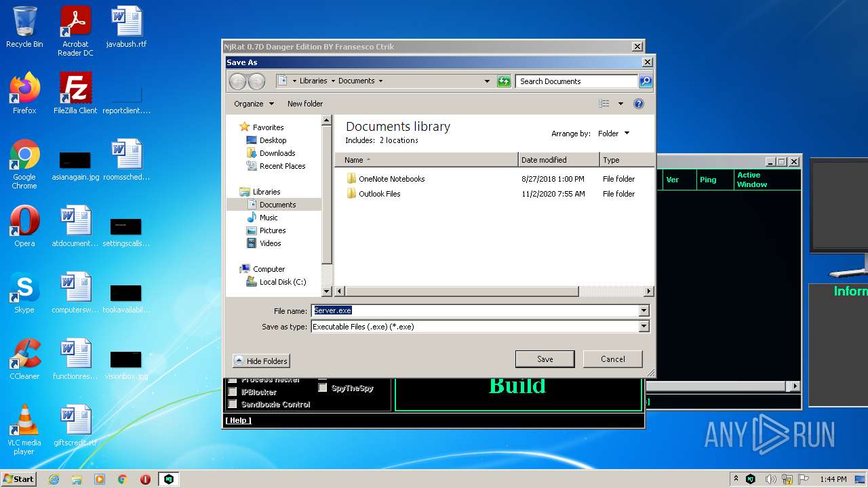Select giftscredit.rtf desktop file

click(x=75, y=426)
